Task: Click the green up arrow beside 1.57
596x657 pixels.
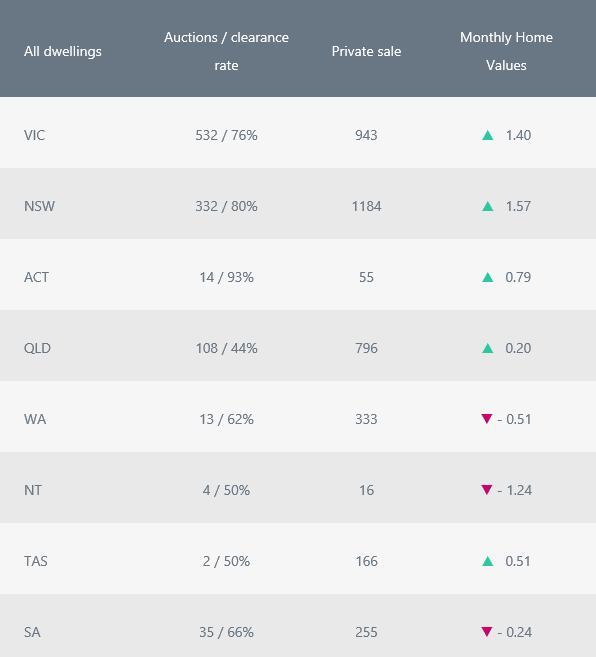Action: pos(487,206)
